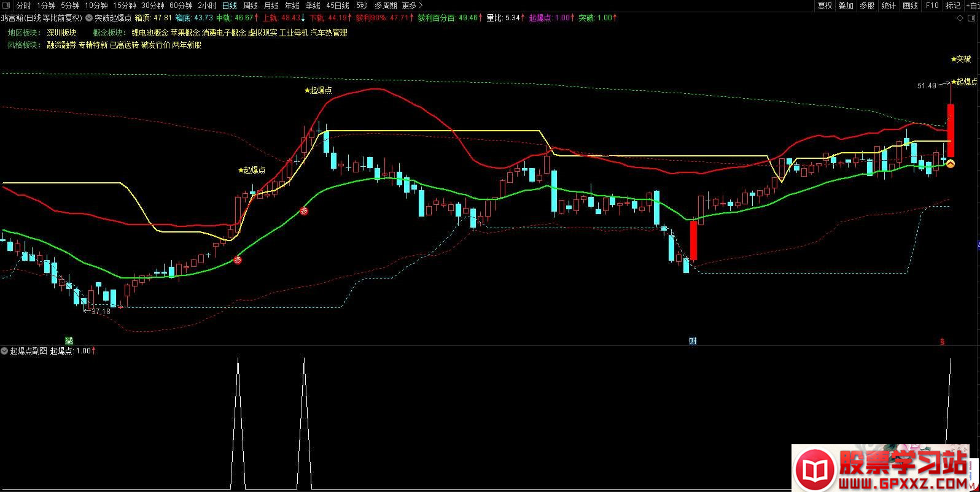Select the 45日线 period tab
Image resolution: width=980 pixels, height=492 pixels.
pyautogui.click(x=338, y=6)
